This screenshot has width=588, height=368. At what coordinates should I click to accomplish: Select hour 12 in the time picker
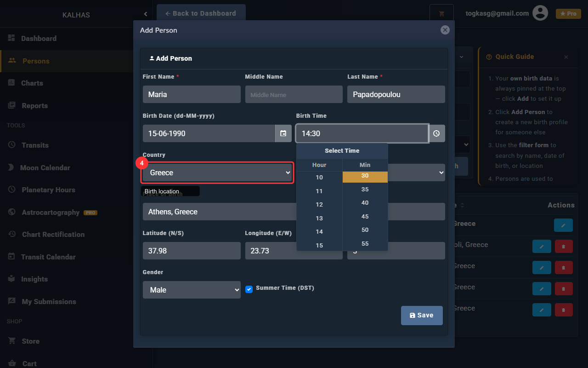pyautogui.click(x=319, y=204)
